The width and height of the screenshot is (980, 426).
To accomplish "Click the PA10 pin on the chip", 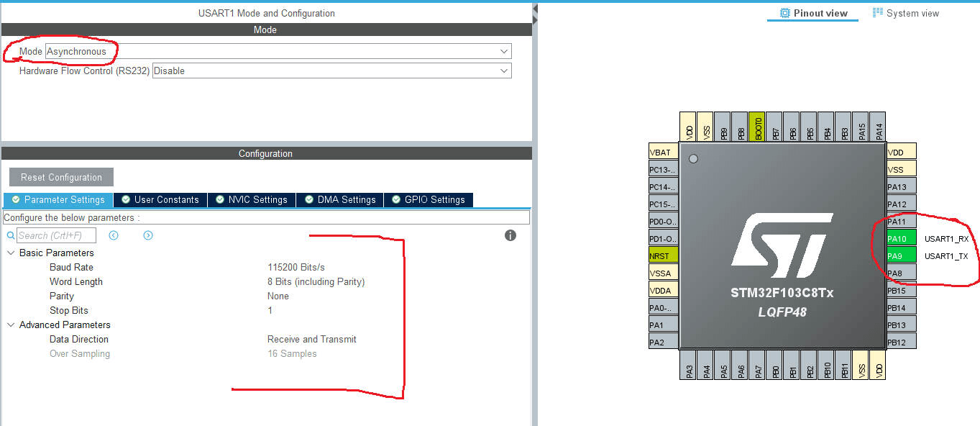I will coord(901,239).
